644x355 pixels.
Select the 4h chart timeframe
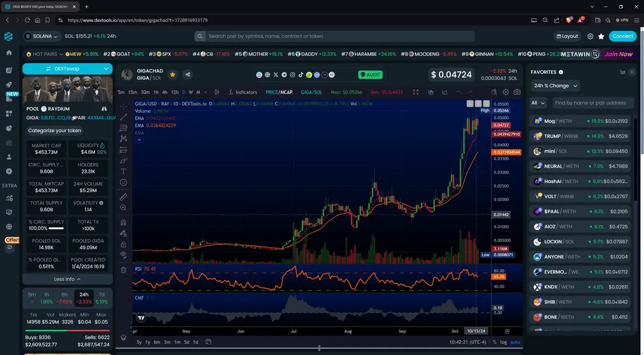point(165,92)
